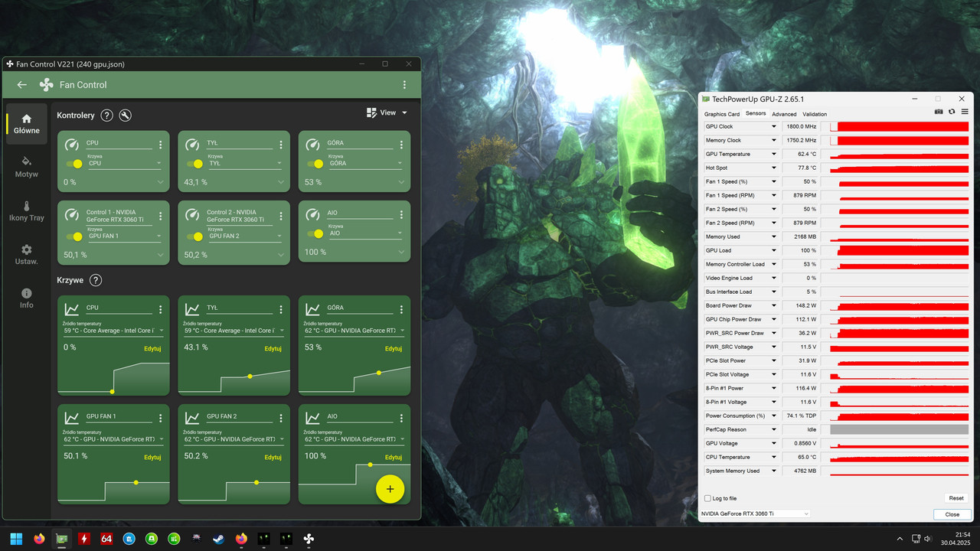
Task: Open the wrench settings icon beside Kontrolery
Action: click(x=126, y=116)
